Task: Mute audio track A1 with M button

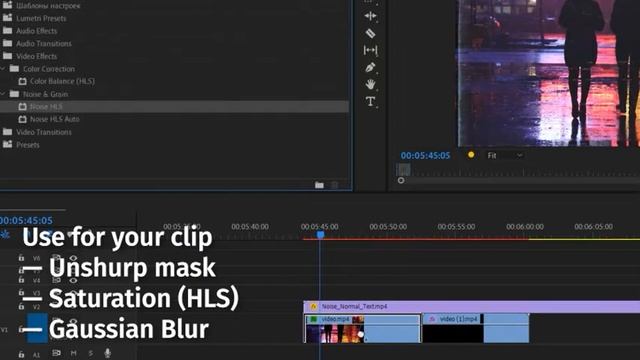Action: [73, 353]
